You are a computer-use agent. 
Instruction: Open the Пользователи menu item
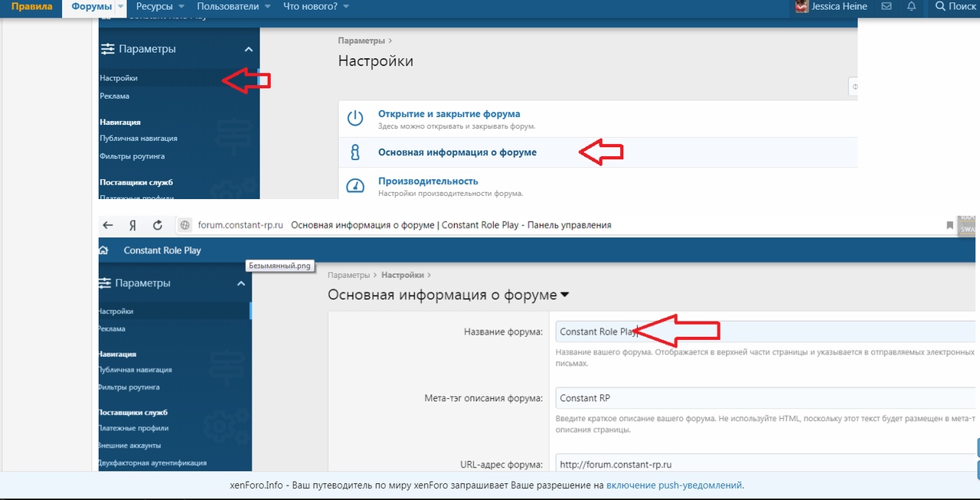[x=227, y=7]
